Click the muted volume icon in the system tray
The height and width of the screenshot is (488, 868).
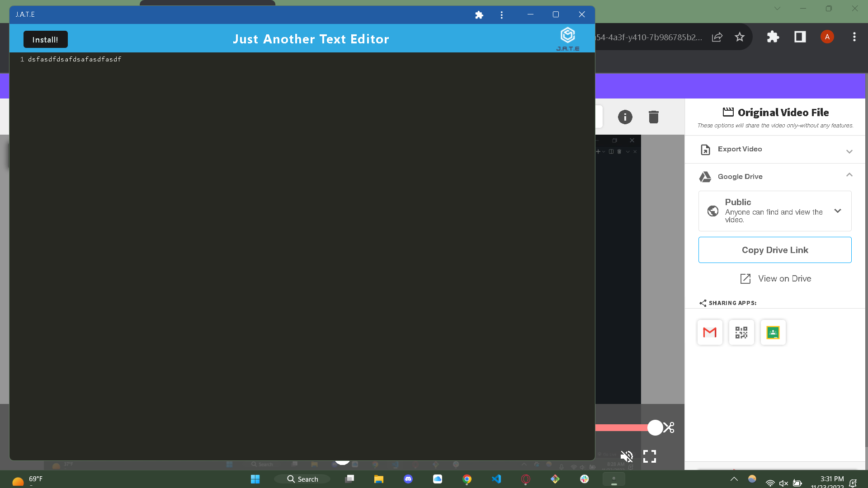click(784, 483)
